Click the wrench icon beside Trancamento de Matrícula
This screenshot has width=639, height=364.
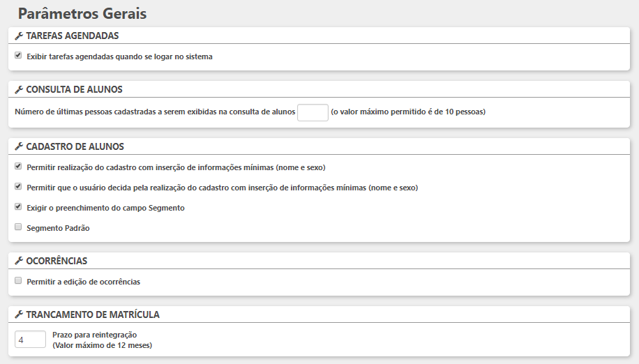click(19, 314)
